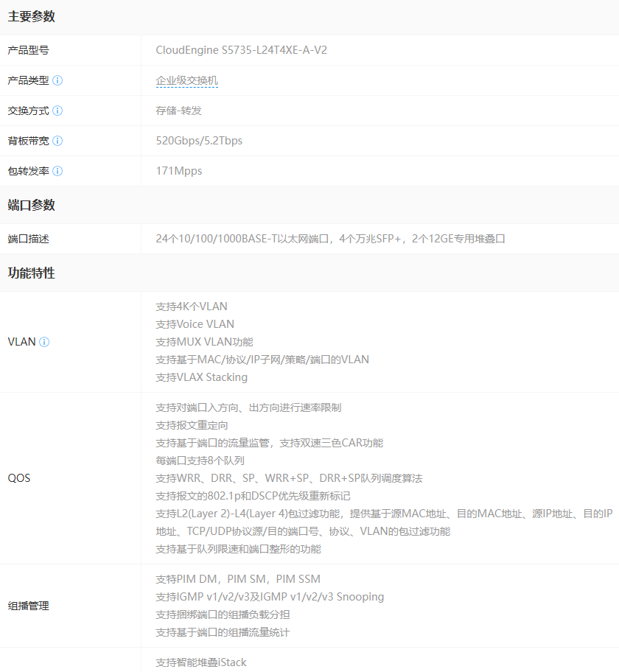Click the line 支持对端口入方向、出方向进行速率限制

click(248, 407)
